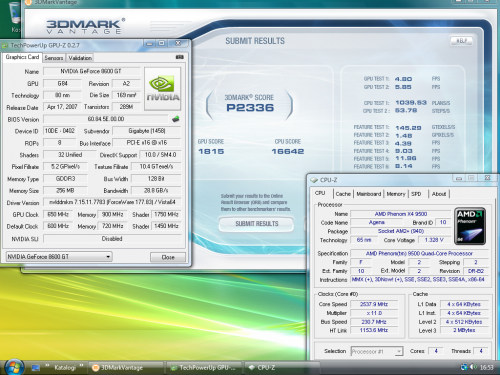Image resolution: width=500 pixels, height=375 pixels.
Task: Click the Show Desktop quick launch icon
Action: pos(36,367)
